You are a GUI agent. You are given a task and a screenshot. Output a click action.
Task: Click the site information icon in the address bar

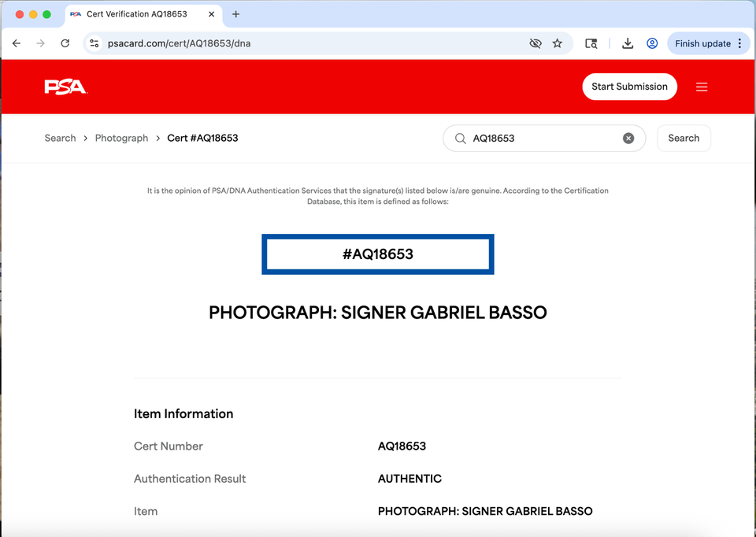pyautogui.click(x=94, y=43)
